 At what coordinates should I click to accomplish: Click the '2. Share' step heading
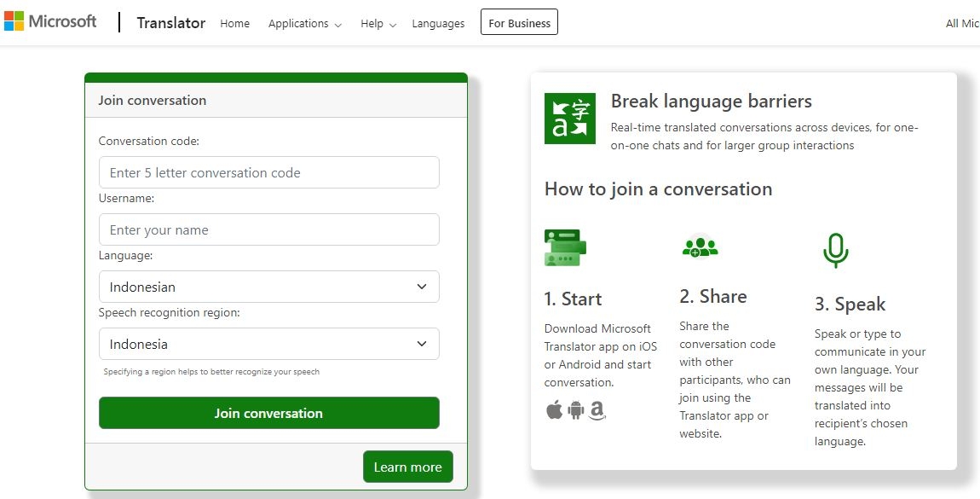coord(713,296)
